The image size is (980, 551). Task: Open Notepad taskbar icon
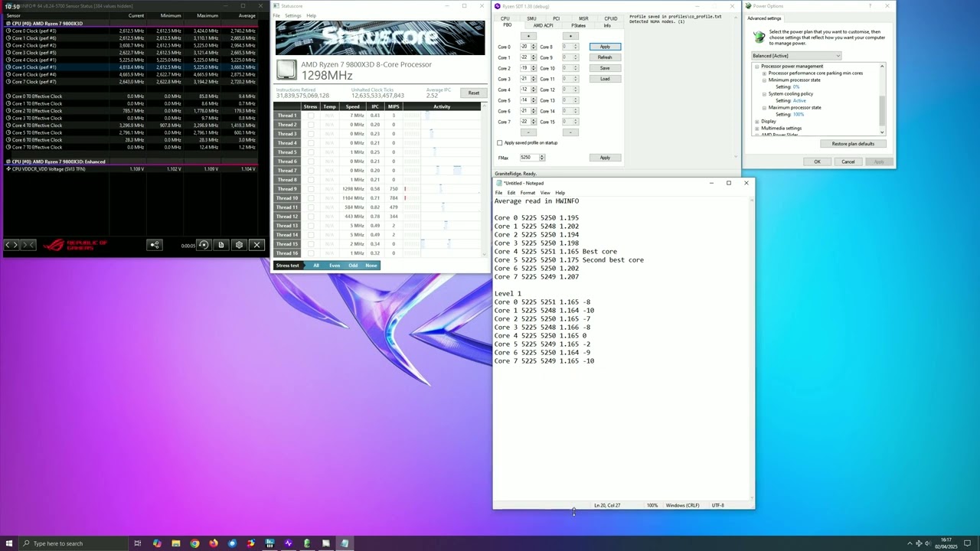[x=345, y=543]
